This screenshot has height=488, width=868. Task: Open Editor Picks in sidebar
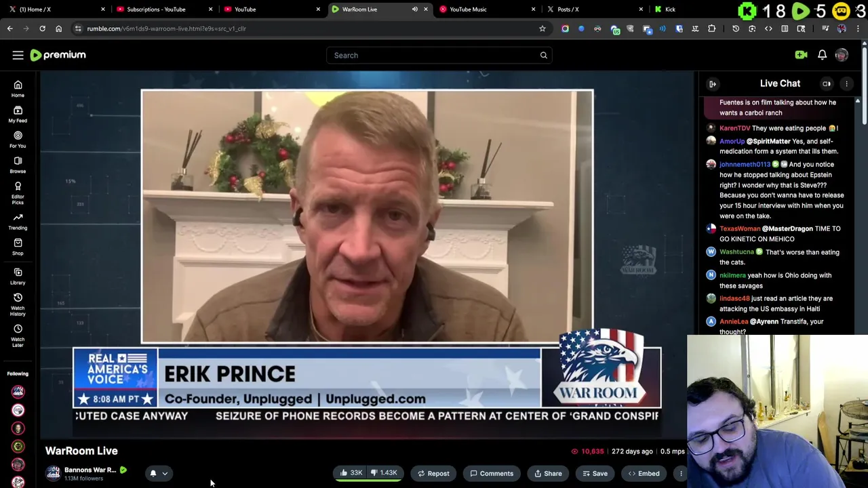[18, 192]
